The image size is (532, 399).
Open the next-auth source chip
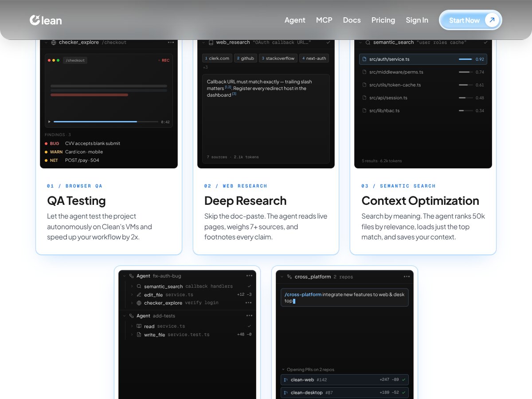314,58
